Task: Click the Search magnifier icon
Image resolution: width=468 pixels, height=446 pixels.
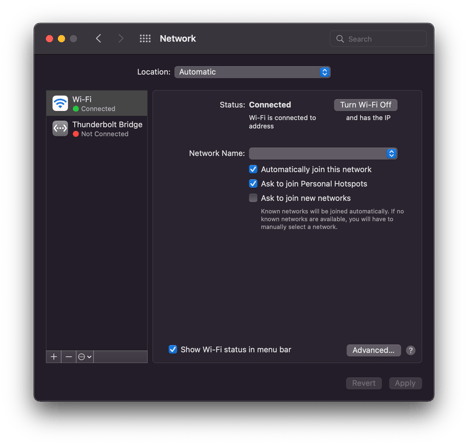Action: 340,39
